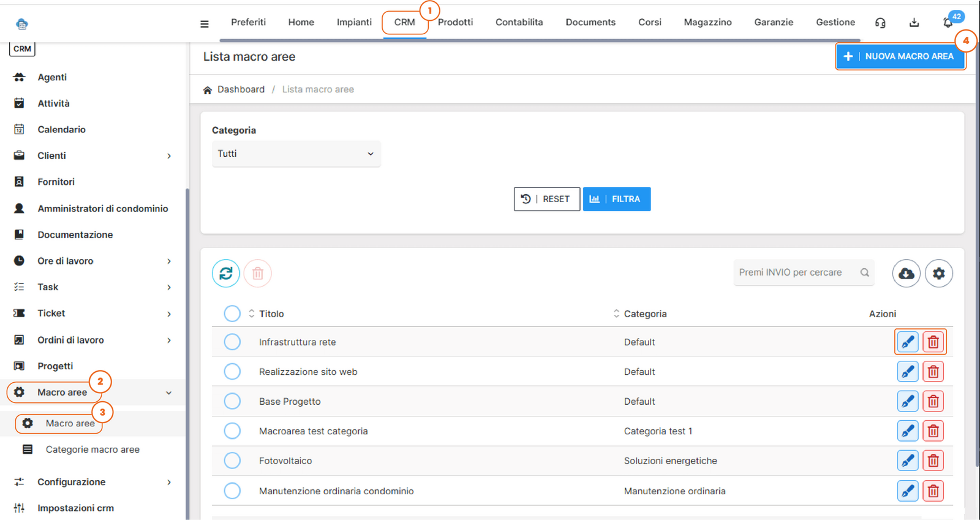Viewport: 980px width, 520px height.
Task: Edit the Base Progetto row
Action: click(x=907, y=401)
